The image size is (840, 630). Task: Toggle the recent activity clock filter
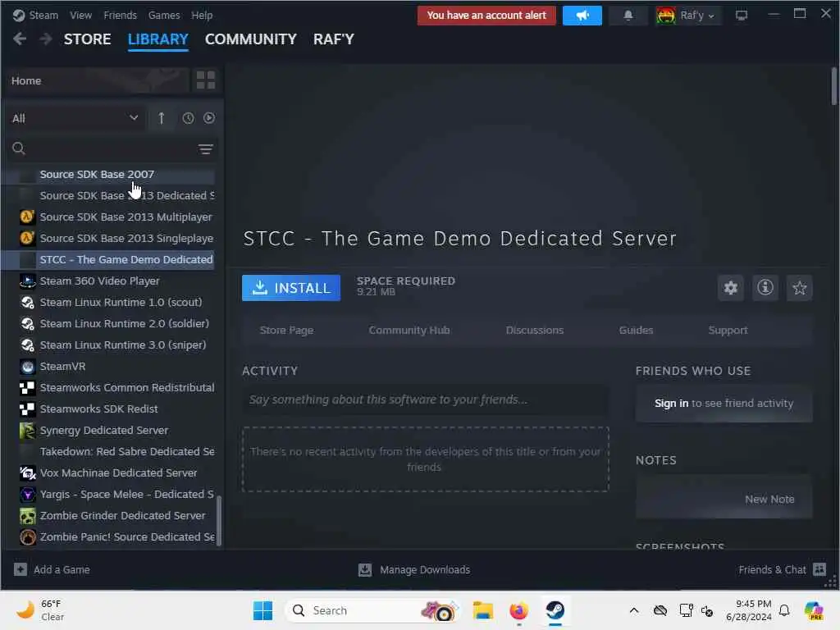188,118
